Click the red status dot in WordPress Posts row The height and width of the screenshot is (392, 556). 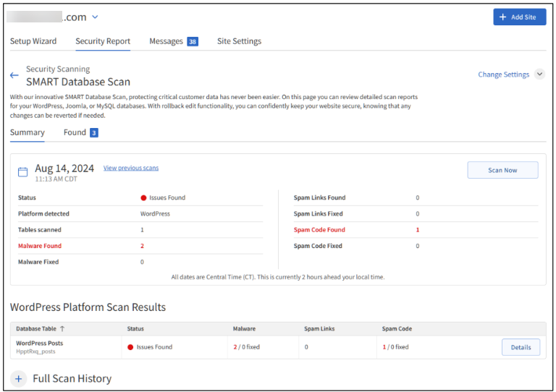click(x=130, y=347)
